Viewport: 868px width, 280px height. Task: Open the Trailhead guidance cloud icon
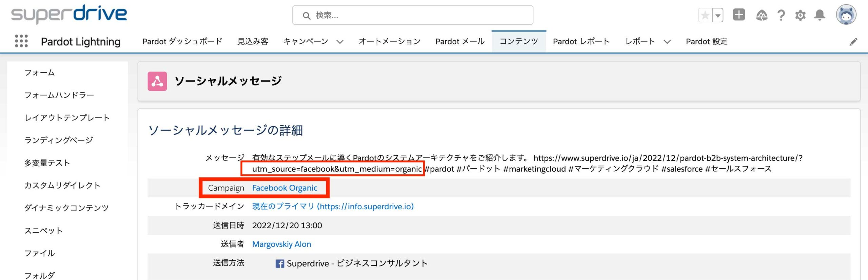click(x=762, y=15)
